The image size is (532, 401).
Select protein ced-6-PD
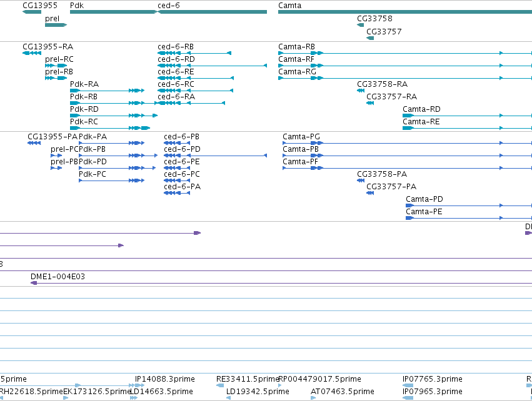[182, 149]
